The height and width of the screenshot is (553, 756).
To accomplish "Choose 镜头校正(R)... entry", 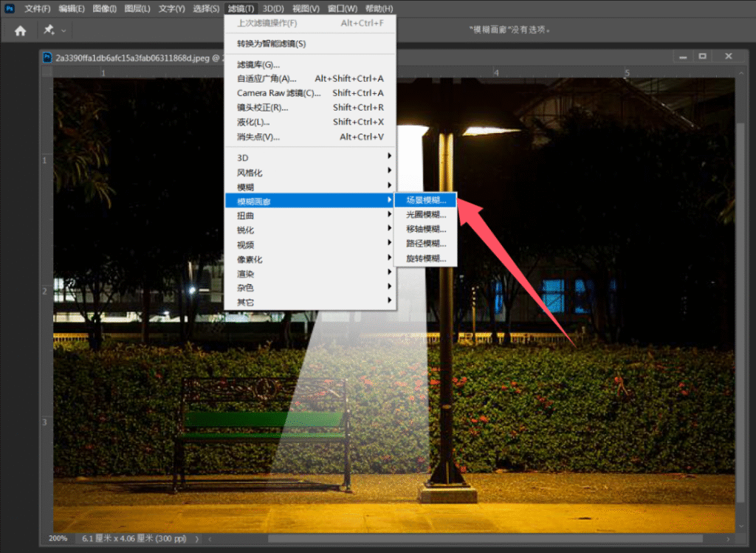I will [311, 108].
